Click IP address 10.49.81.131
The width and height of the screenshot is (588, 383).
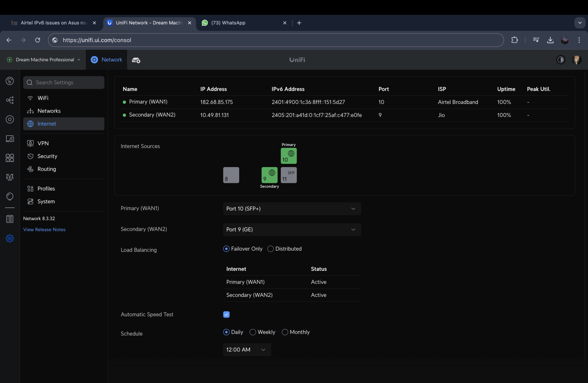[215, 115]
